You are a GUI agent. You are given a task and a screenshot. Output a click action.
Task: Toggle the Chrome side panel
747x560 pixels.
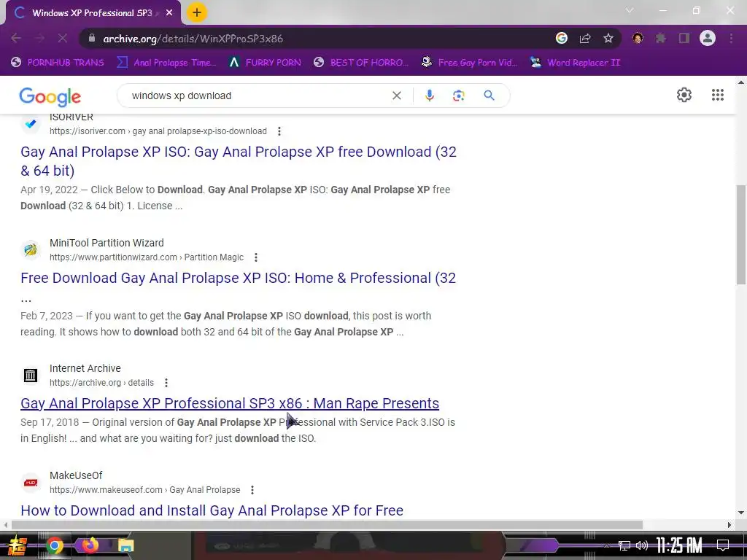tap(684, 38)
